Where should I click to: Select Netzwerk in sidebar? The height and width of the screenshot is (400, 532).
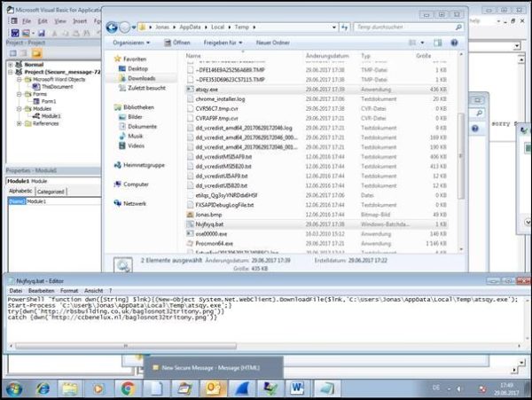pos(135,204)
